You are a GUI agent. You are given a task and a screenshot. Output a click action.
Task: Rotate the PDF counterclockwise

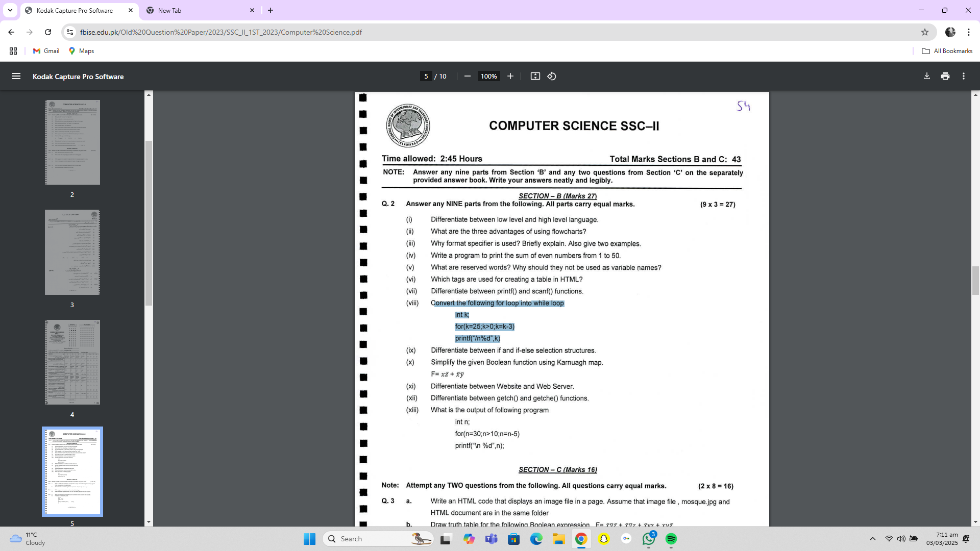coord(552,76)
